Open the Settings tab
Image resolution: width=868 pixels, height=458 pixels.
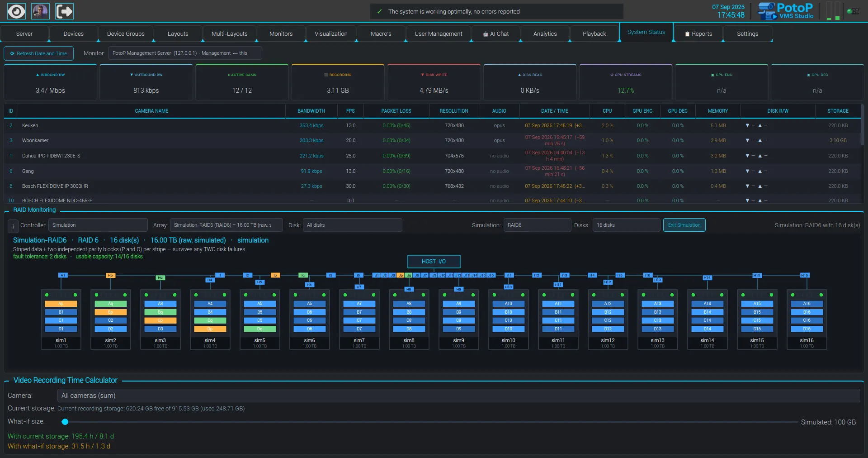pyautogui.click(x=748, y=34)
